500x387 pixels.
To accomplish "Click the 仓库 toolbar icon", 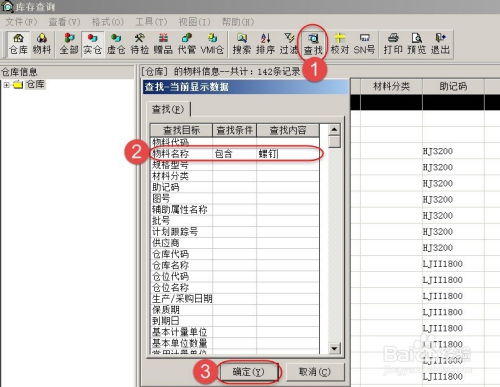I will [x=18, y=44].
